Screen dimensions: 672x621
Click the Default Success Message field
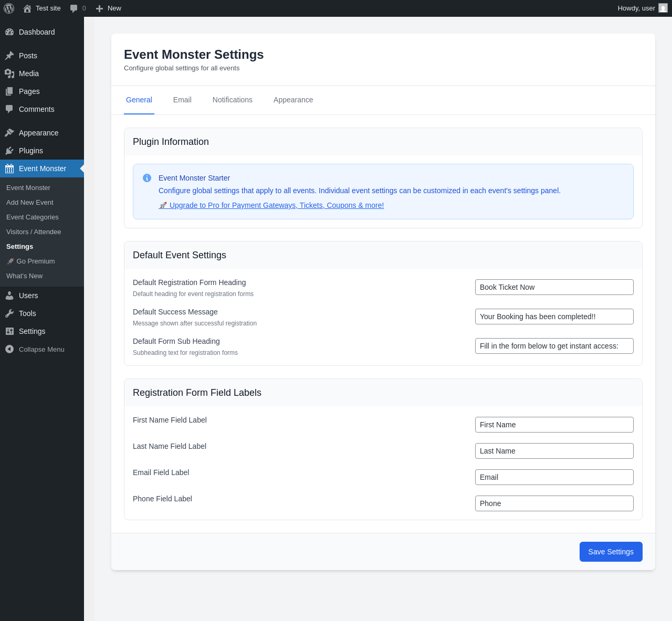point(554,317)
